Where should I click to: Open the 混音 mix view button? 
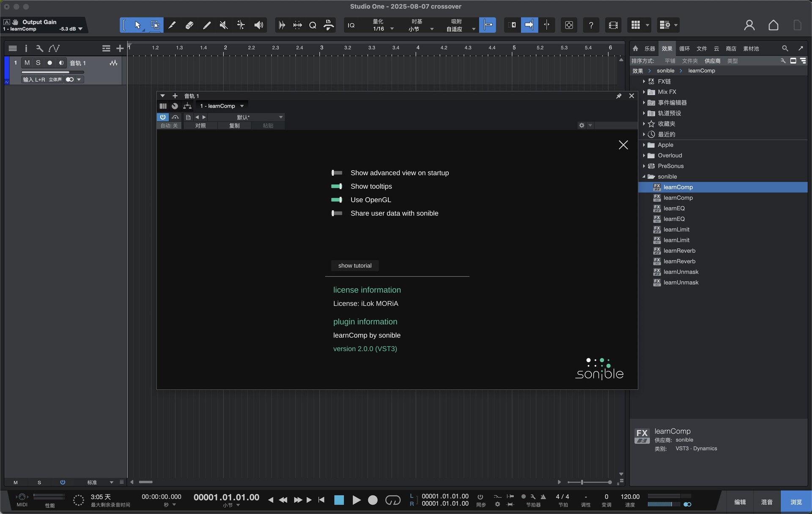pos(767,502)
